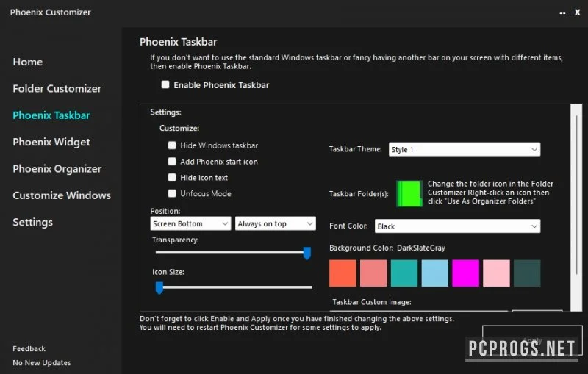The width and height of the screenshot is (588, 374).
Task: Pick the tomato red background swatch
Action: [343, 273]
